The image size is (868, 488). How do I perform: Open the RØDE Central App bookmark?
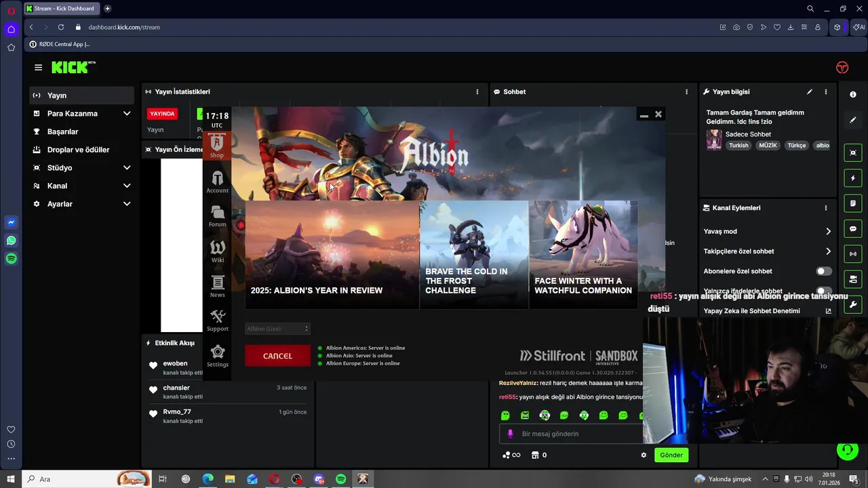[60, 44]
